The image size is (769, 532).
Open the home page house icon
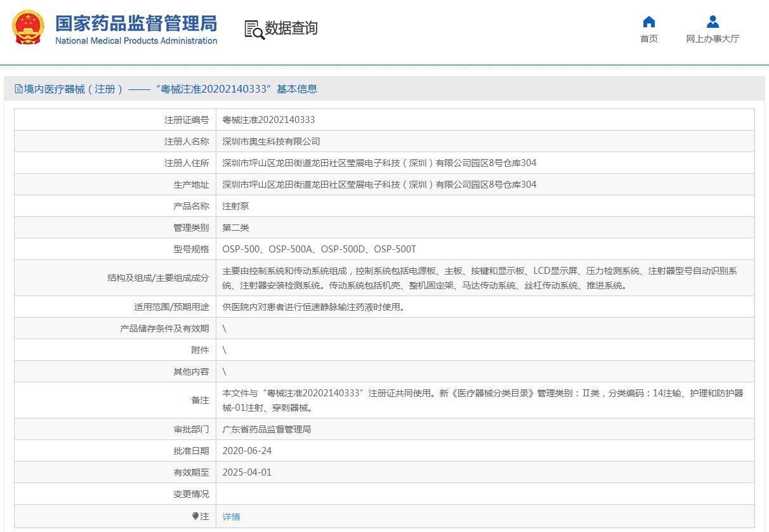(648, 22)
